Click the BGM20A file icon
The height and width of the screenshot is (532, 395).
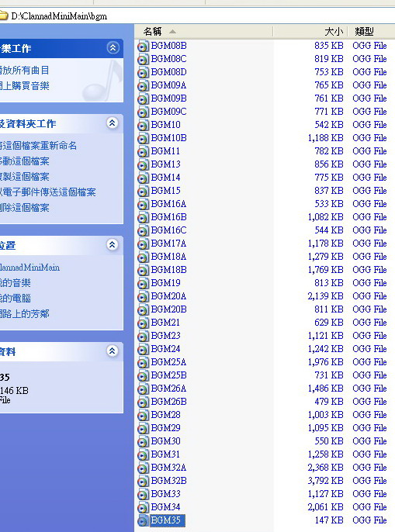[x=143, y=296]
